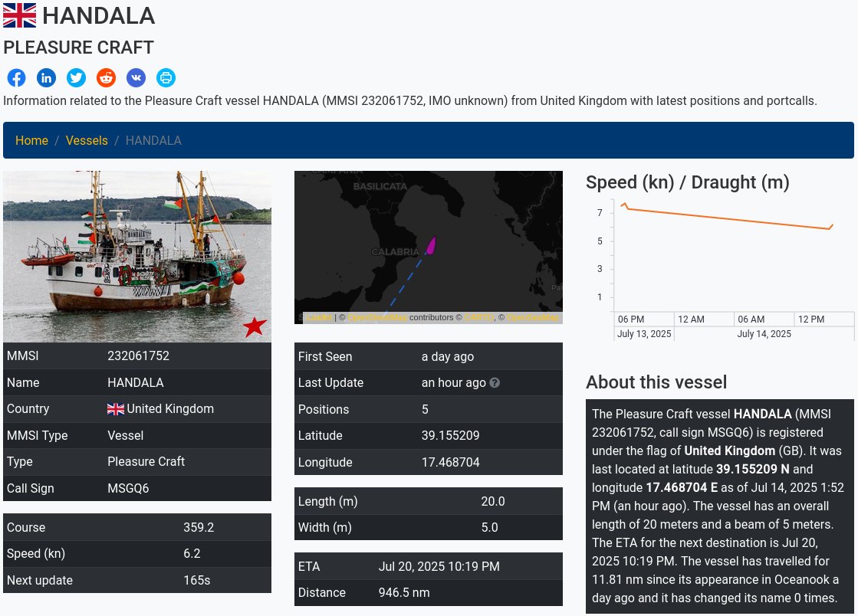Viewport: 858px width, 616px height.
Task: Click MMSI Type value Vessel
Action: pyautogui.click(x=125, y=436)
